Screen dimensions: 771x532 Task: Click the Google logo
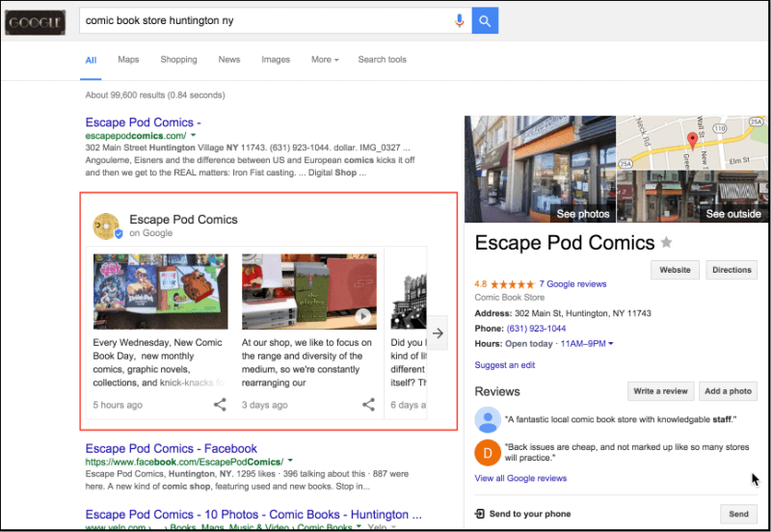coord(35,22)
